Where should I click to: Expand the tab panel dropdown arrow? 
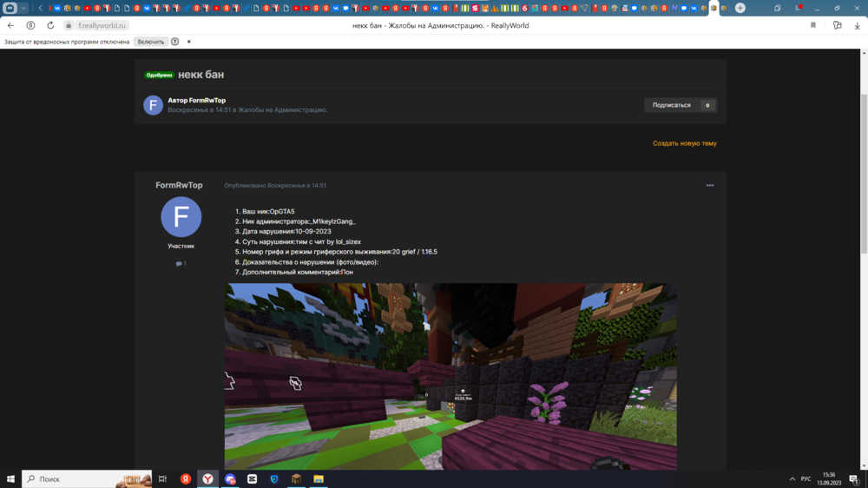pyautogui.click(x=23, y=9)
